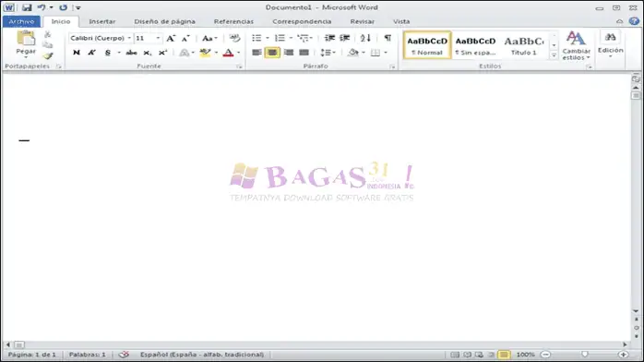The image size is (644, 362).
Task: Click the Copy icon in Portapapeles
Action: point(48,44)
